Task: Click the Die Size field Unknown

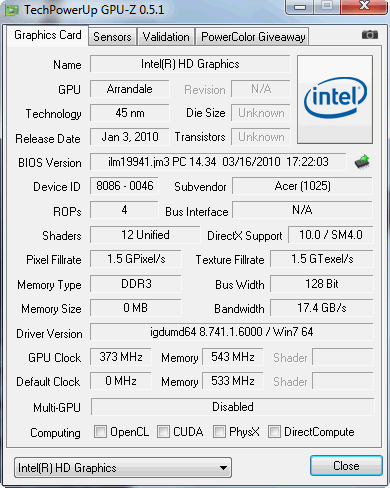Action: 261,113
